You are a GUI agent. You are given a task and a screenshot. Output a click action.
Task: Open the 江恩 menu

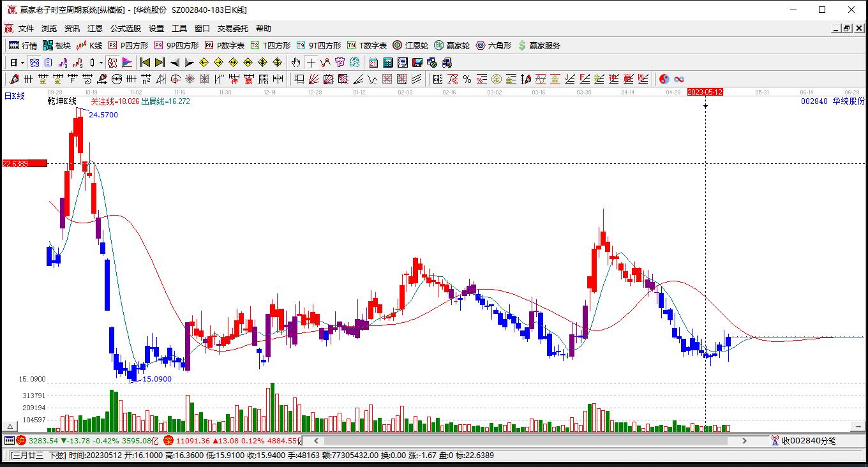tap(95, 29)
